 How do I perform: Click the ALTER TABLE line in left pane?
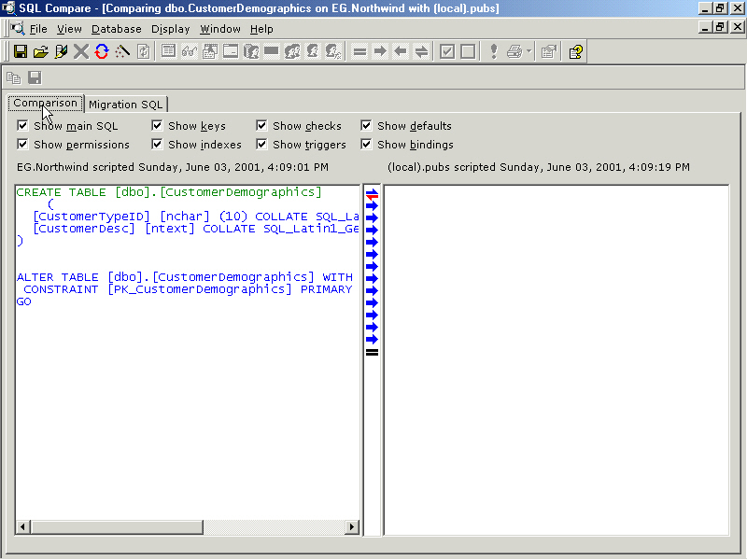[x=185, y=277]
